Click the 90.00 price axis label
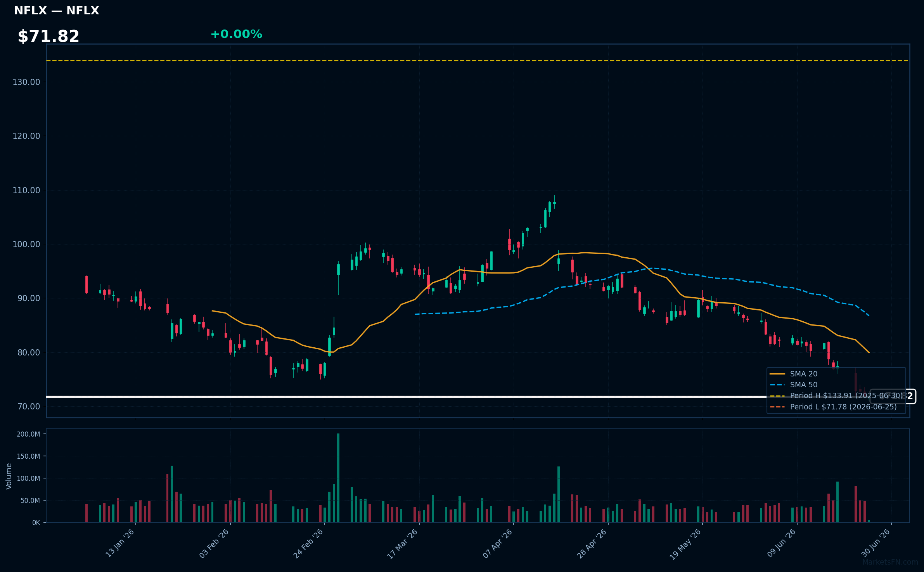The height and width of the screenshot is (572, 924). click(x=29, y=298)
